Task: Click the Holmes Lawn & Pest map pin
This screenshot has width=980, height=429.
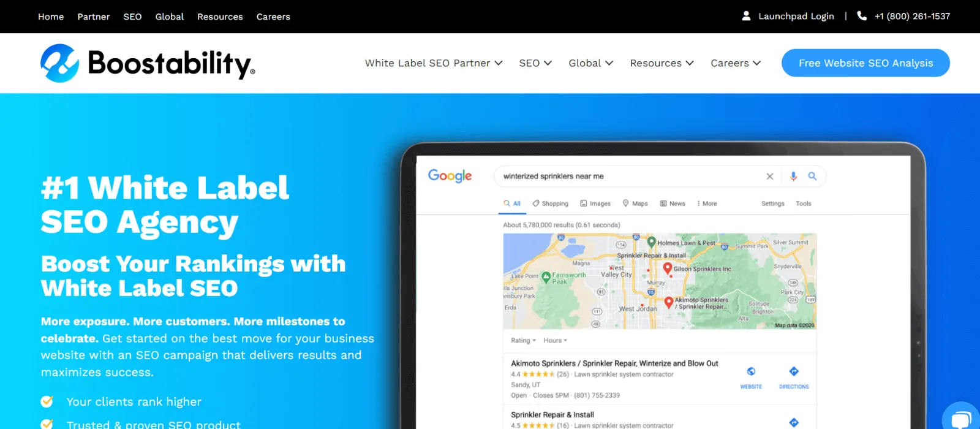Action: pyautogui.click(x=652, y=242)
